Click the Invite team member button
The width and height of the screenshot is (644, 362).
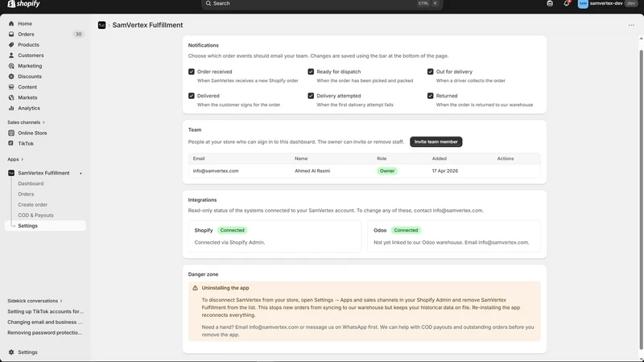pyautogui.click(x=436, y=142)
